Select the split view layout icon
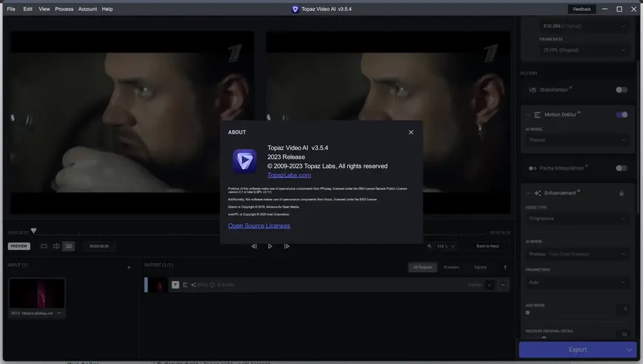 56,246
